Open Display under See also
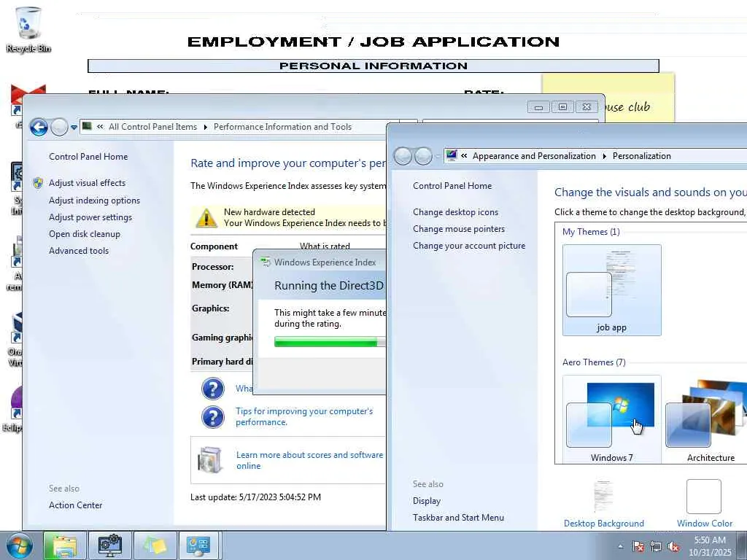747x560 pixels. 426,501
